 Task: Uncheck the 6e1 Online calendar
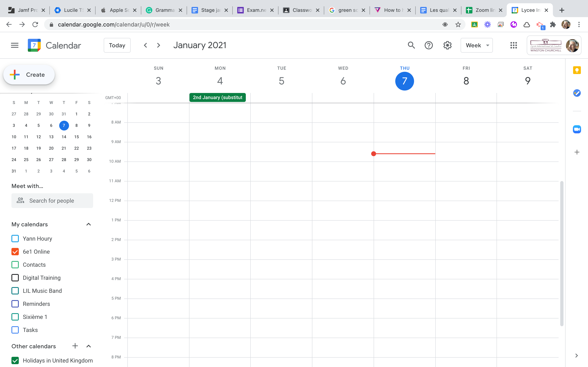tap(15, 252)
